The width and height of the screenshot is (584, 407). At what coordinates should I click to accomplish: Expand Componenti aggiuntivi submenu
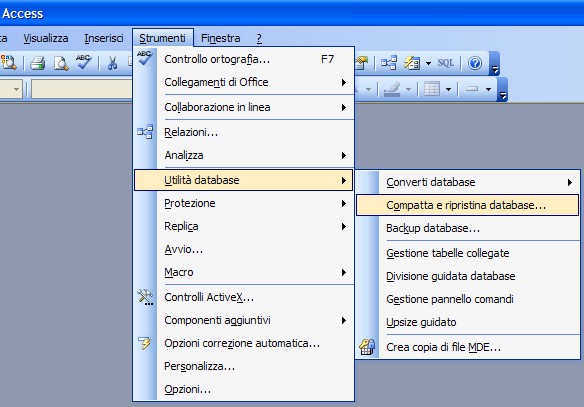tap(243, 320)
